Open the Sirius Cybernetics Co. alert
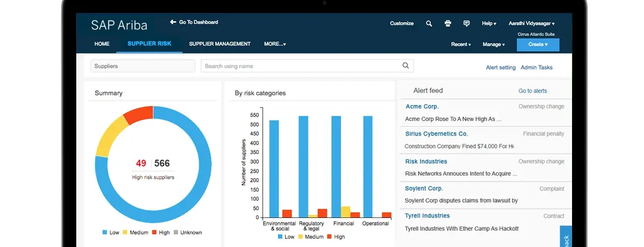This screenshot has height=247, width=644. 437,134
